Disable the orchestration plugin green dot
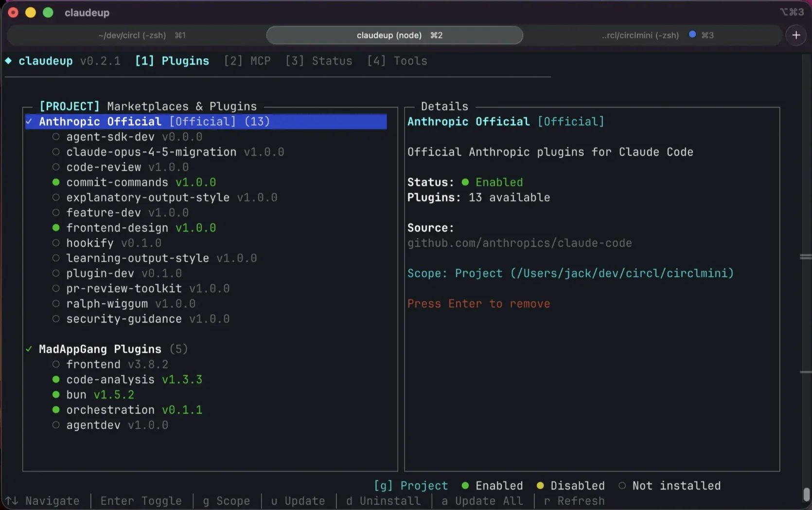This screenshot has width=812, height=510. tap(56, 410)
